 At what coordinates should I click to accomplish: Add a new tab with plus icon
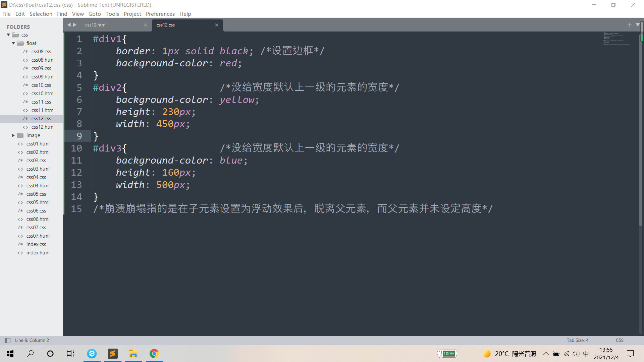(630, 25)
